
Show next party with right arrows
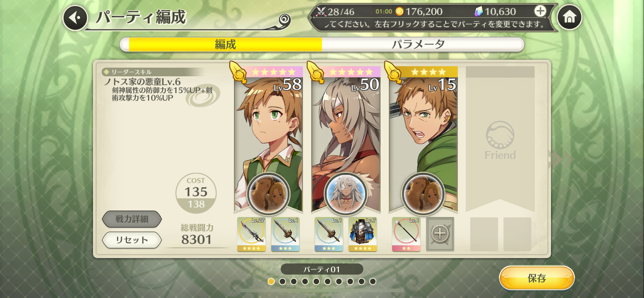coord(560,159)
